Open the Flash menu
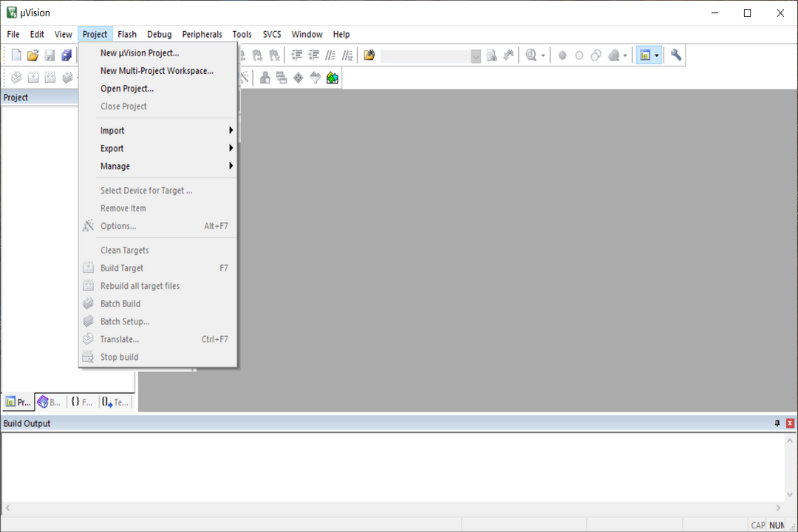 [127, 34]
